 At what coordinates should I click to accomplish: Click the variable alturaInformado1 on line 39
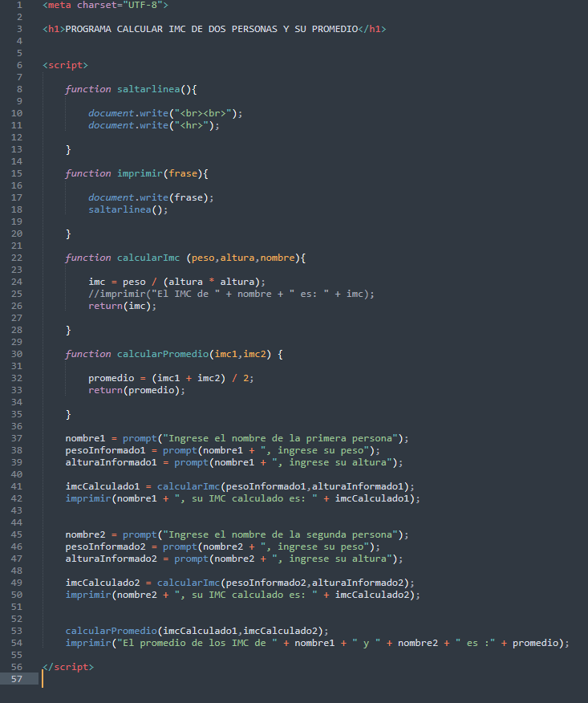[x=112, y=463]
